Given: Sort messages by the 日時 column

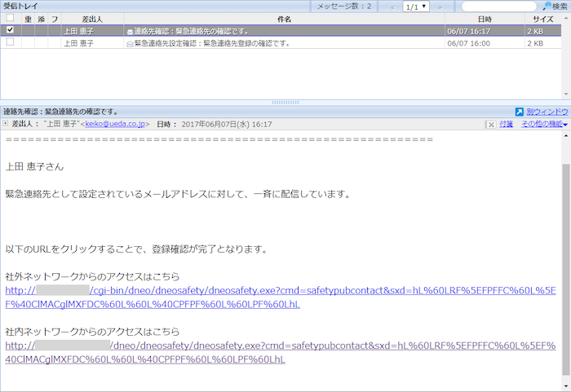Looking at the screenshot, I should pos(485,18).
